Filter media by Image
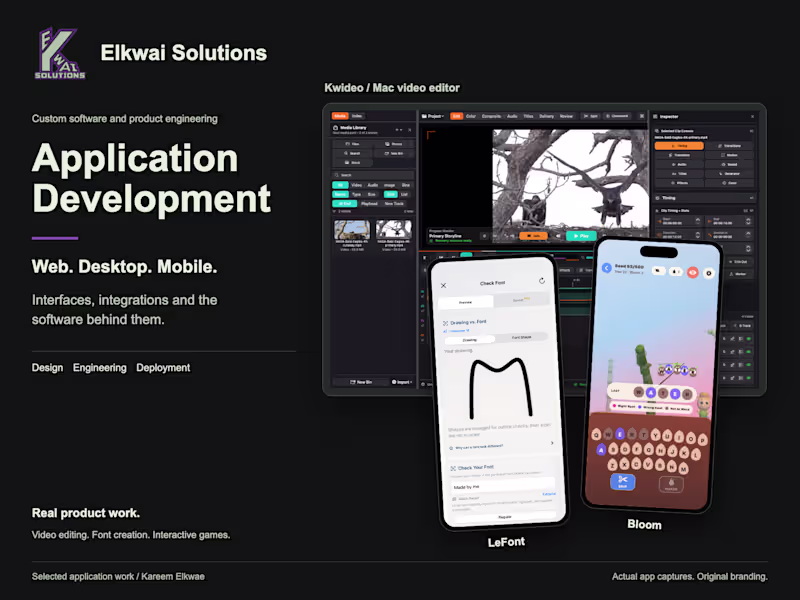Viewport: 800px width, 600px height. point(389,185)
